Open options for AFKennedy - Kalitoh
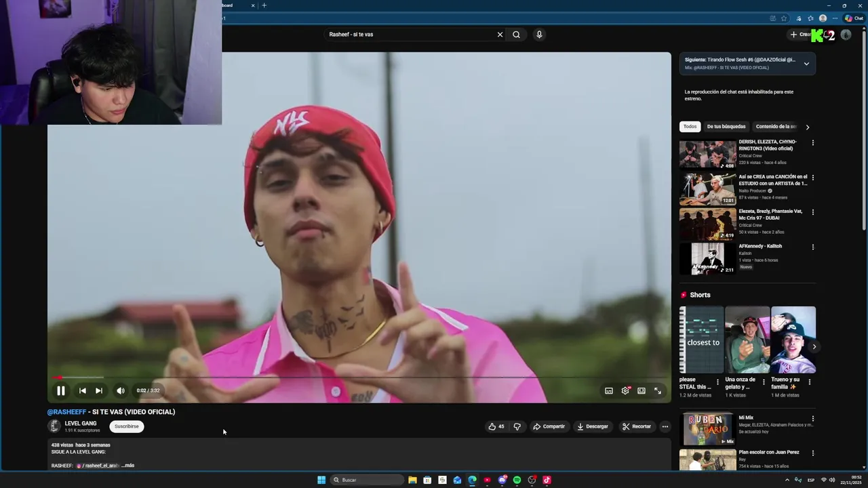The height and width of the screenshot is (488, 868). point(812,247)
